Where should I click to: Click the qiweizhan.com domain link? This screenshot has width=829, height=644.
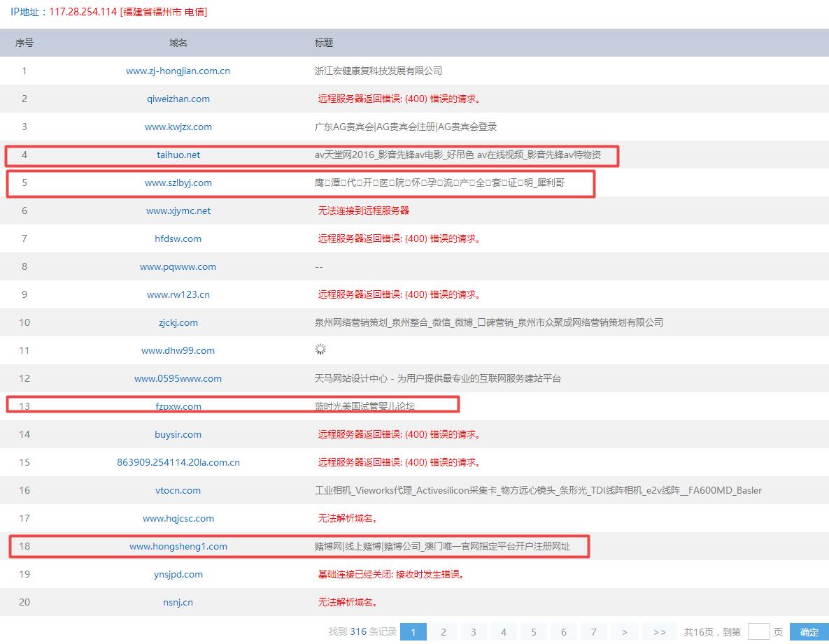click(178, 99)
